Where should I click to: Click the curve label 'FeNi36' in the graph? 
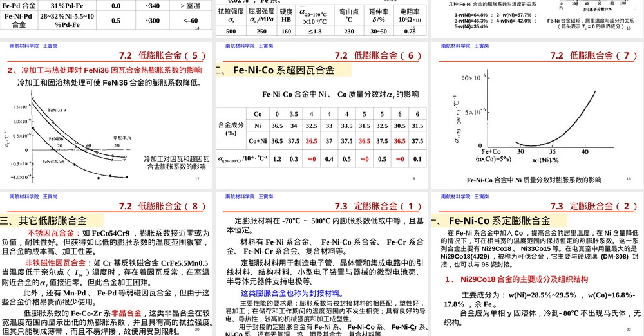(x=56, y=139)
